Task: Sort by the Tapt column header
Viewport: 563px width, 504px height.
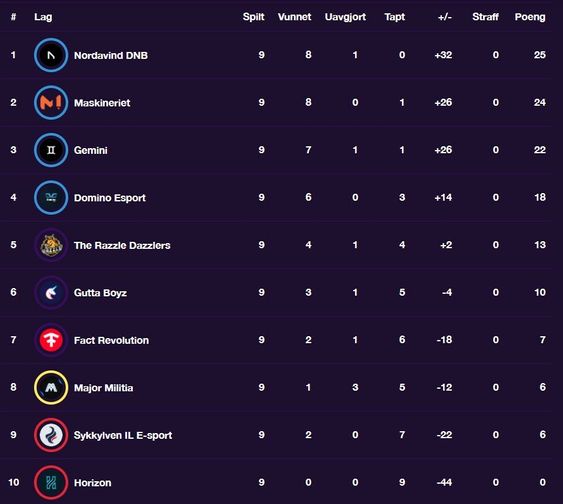Action: click(395, 17)
